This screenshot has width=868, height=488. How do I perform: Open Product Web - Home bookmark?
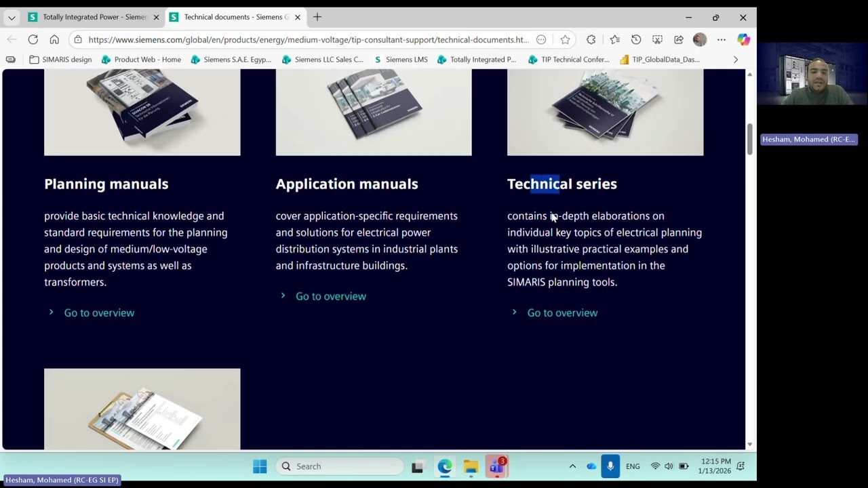point(141,60)
